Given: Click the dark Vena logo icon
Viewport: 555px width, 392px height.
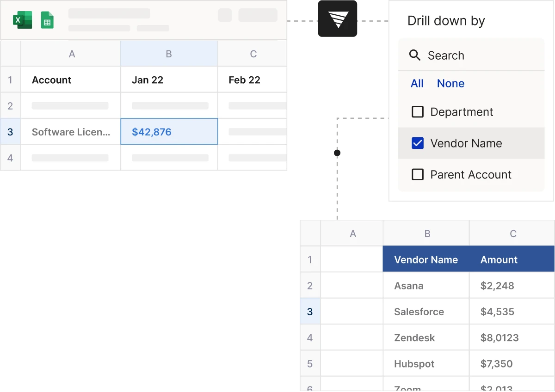Looking at the screenshot, I should (x=337, y=19).
